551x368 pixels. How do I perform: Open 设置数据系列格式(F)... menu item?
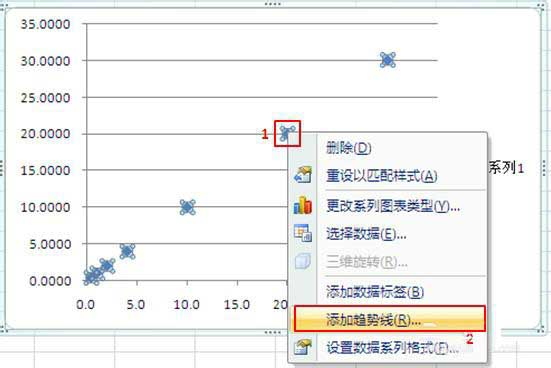pyautogui.click(x=392, y=348)
